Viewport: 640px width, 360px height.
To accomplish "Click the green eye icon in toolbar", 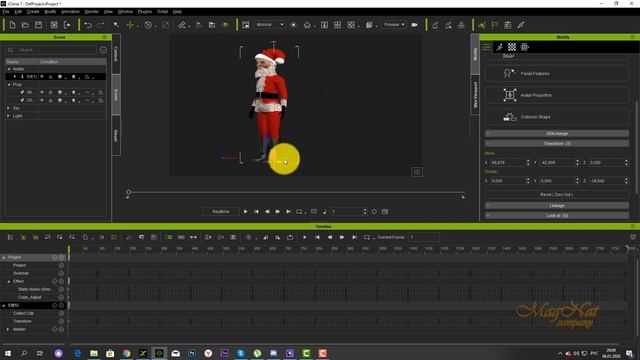I will [225, 25].
